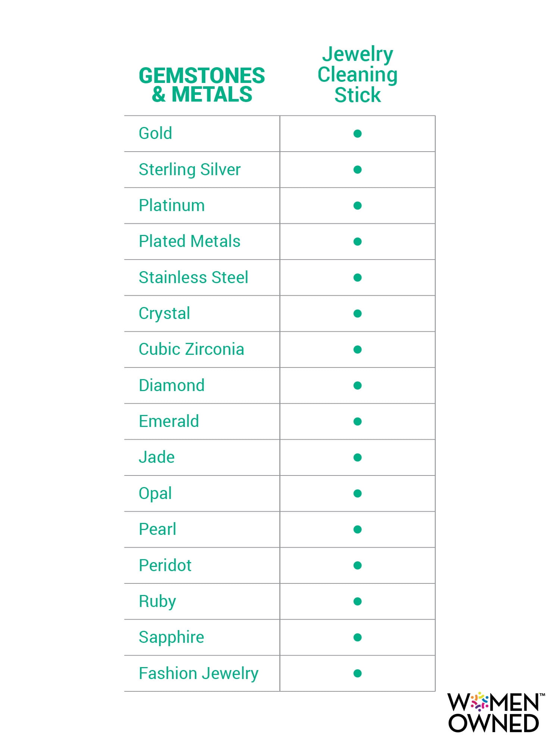Click the dot beside Plated Metals
Image resolution: width=560 pixels, height=747 pixels.
coord(357,242)
